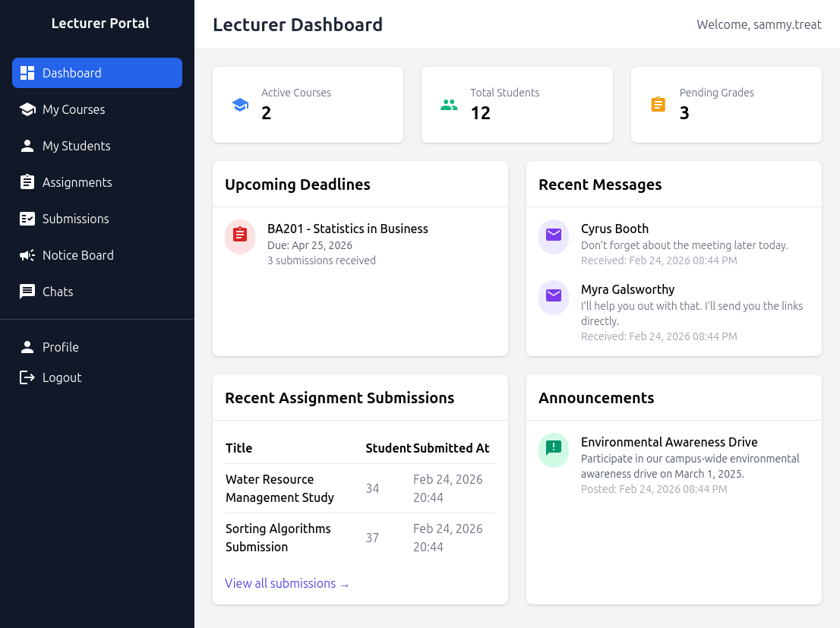Open the Sorting Algorithms Submission row
The width and height of the screenshot is (840, 628).
tap(278, 538)
